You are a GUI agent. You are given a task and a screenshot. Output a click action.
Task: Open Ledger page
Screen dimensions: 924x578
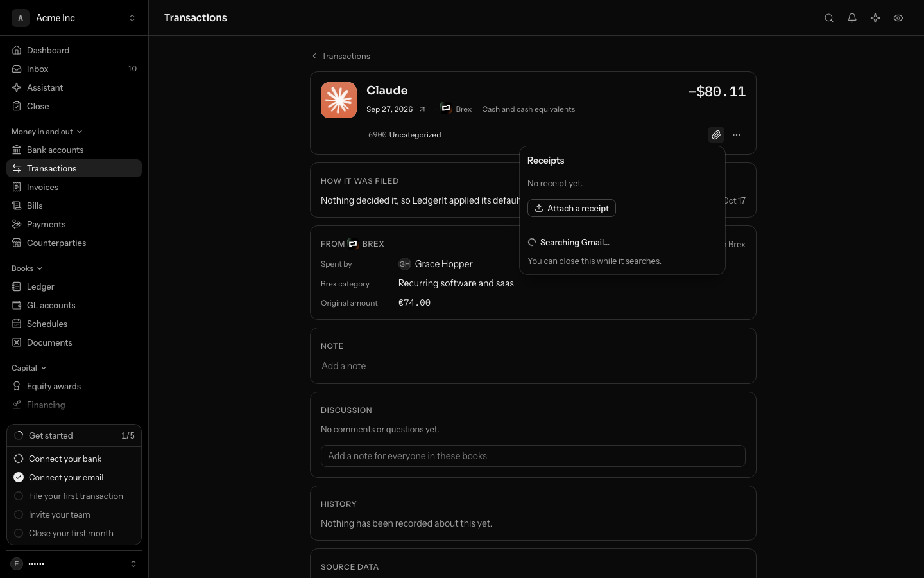click(x=74, y=286)
